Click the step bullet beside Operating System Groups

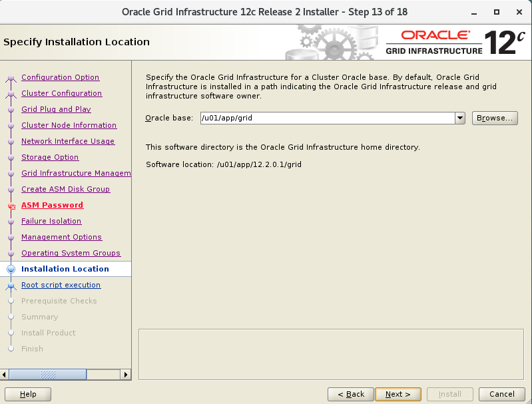(x=11, y=253)
